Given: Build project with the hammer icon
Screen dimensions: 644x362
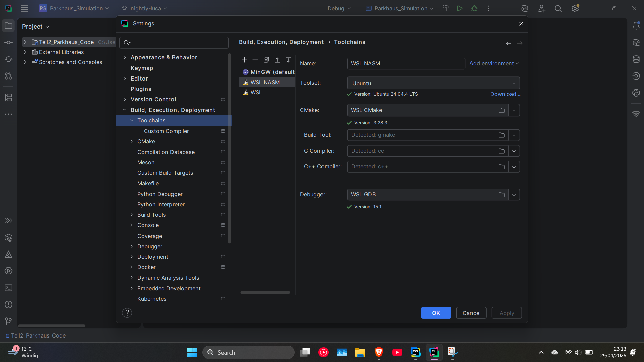Looking at the screenshot, I should (x=446, y=8).
